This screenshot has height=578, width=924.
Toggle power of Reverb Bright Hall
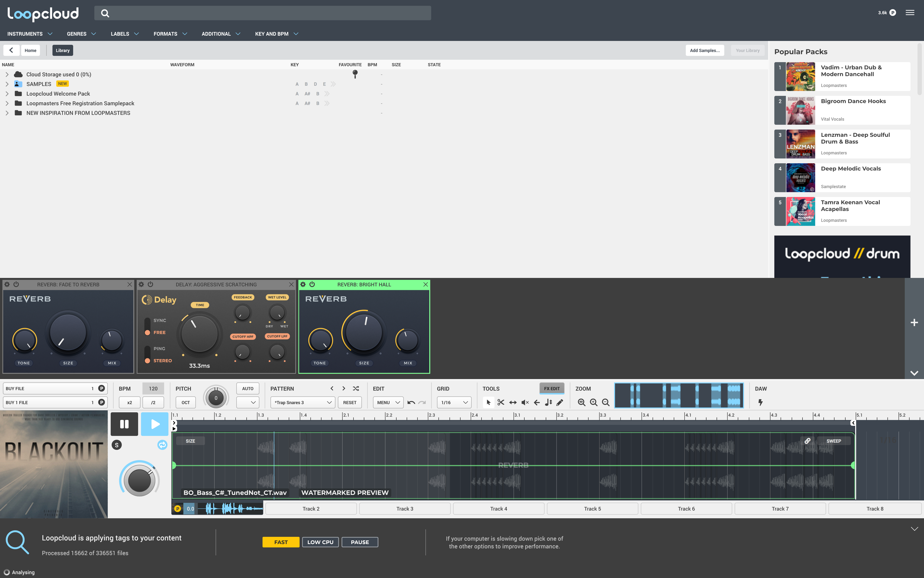[312, 284]
